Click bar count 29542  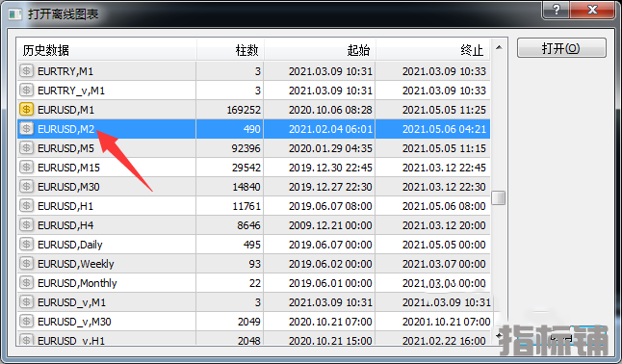pyautogui.click(x=246, y=168)
